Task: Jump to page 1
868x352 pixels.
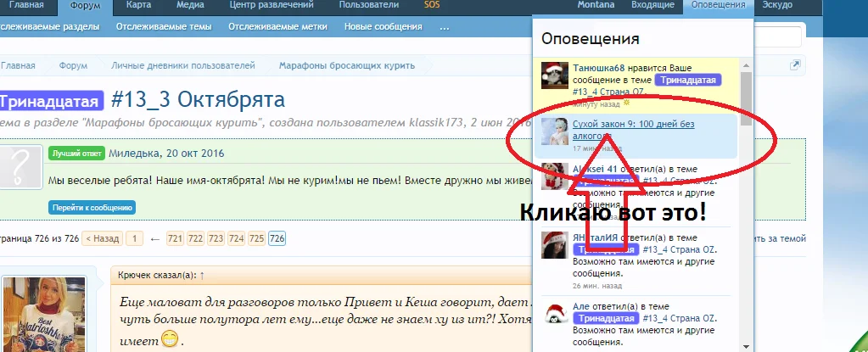Action: 134,238
